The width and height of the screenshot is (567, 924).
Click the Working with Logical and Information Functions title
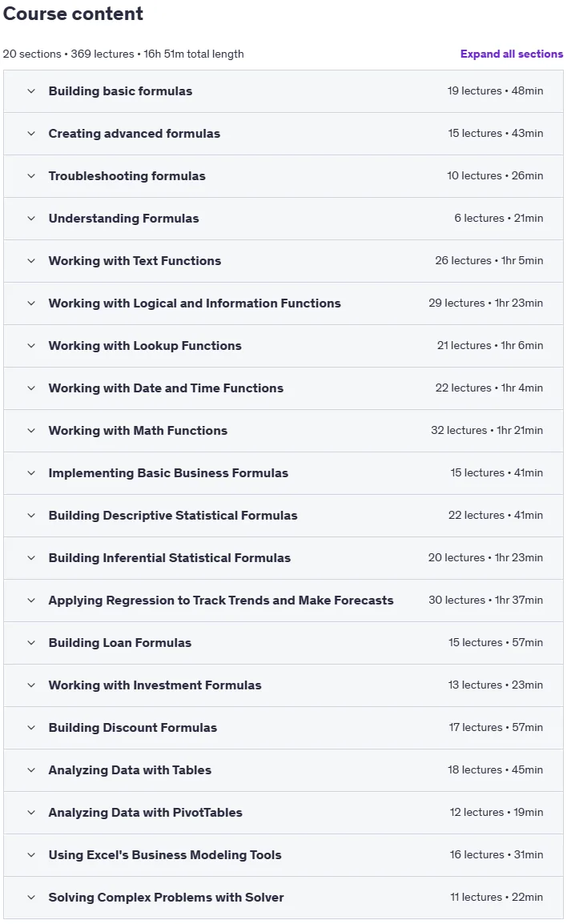click(x=195, y=303)
